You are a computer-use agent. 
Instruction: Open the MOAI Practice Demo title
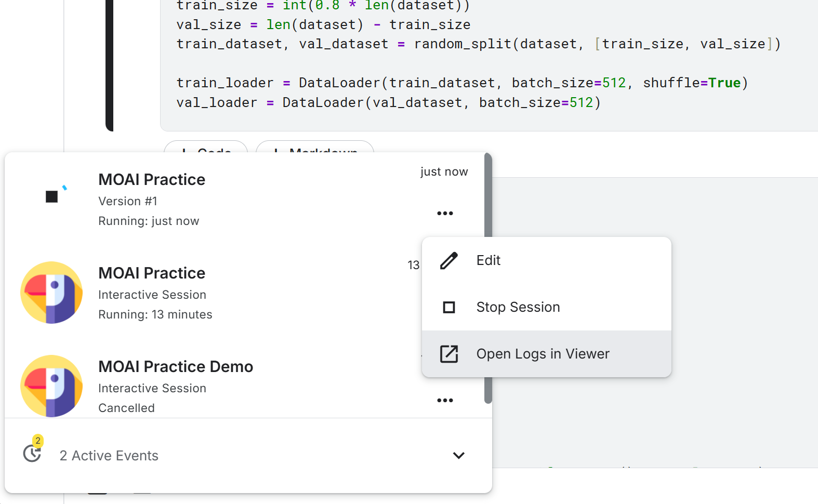pyautogui.click(x=176, y=366)
